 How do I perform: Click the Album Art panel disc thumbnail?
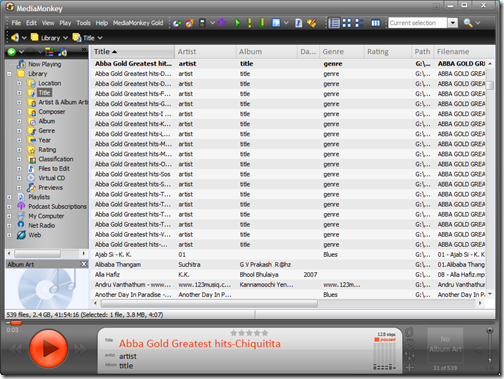coord(47,289)
